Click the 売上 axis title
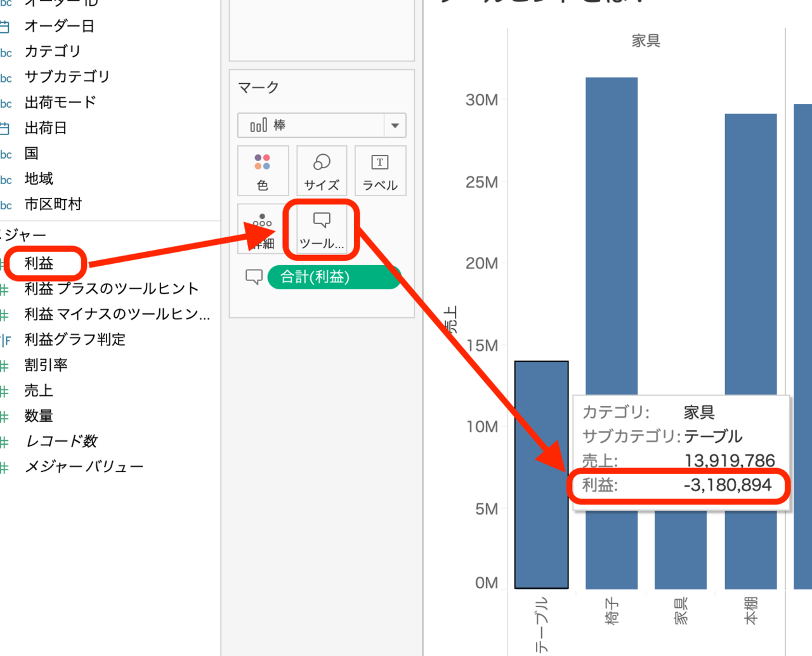The height and width of the screenshot is (656, 812). 450,320
